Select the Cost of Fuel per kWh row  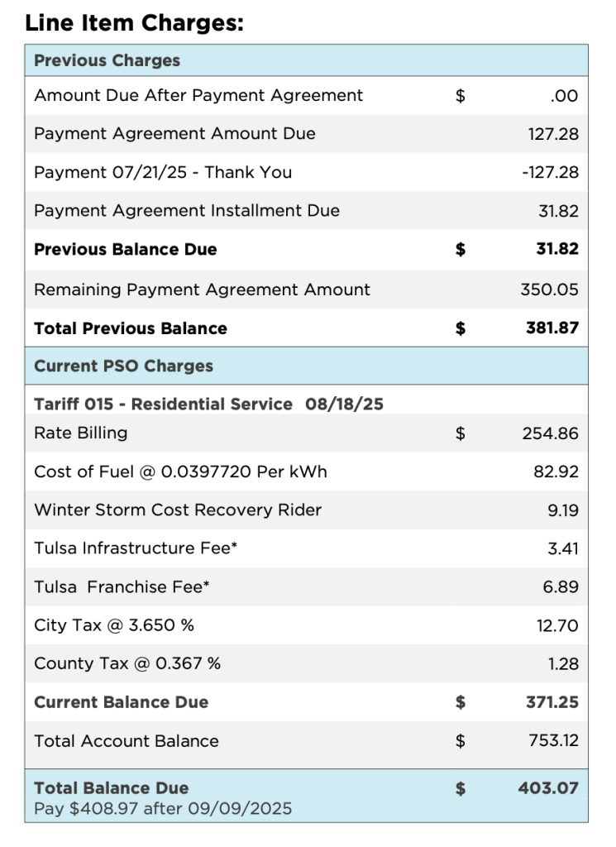[180, 471]
